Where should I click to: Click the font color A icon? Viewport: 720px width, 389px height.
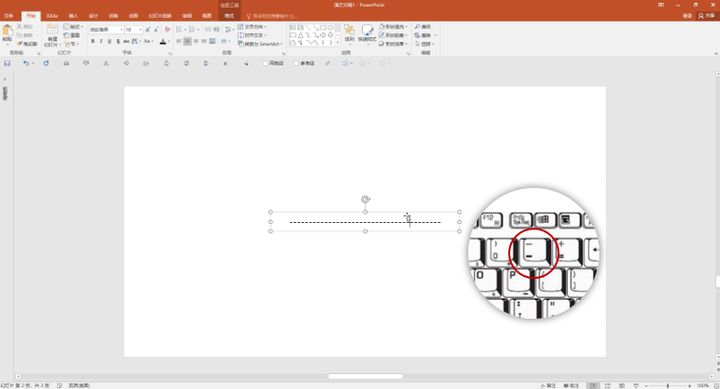pyautogui.click(x=163, y=41)
